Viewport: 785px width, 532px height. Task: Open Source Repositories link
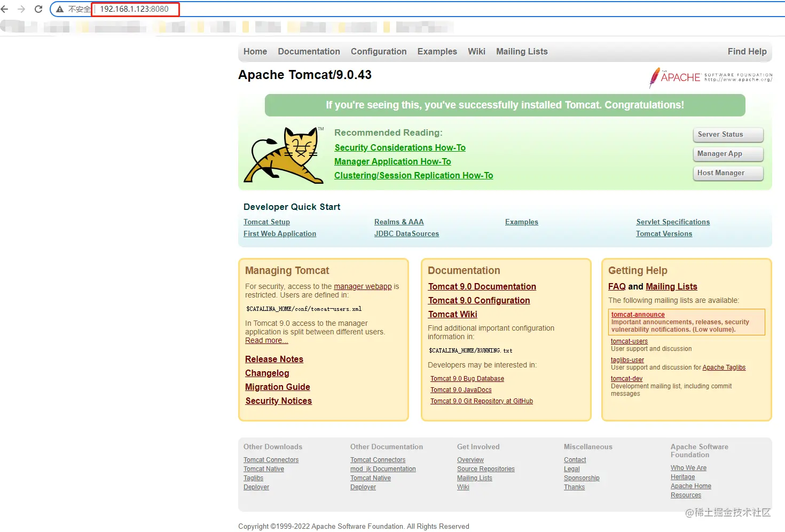click(486, 469)
